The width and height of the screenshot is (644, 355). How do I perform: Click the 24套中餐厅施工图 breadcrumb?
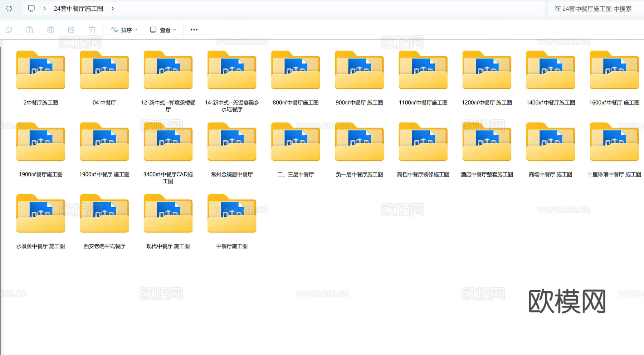(78, 9)
